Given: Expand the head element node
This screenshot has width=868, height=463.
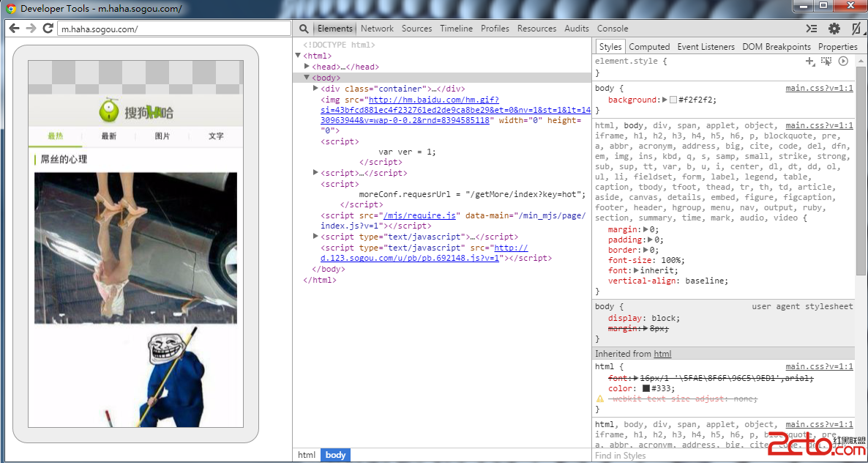Looking at the screenshot, I should 307,67.
